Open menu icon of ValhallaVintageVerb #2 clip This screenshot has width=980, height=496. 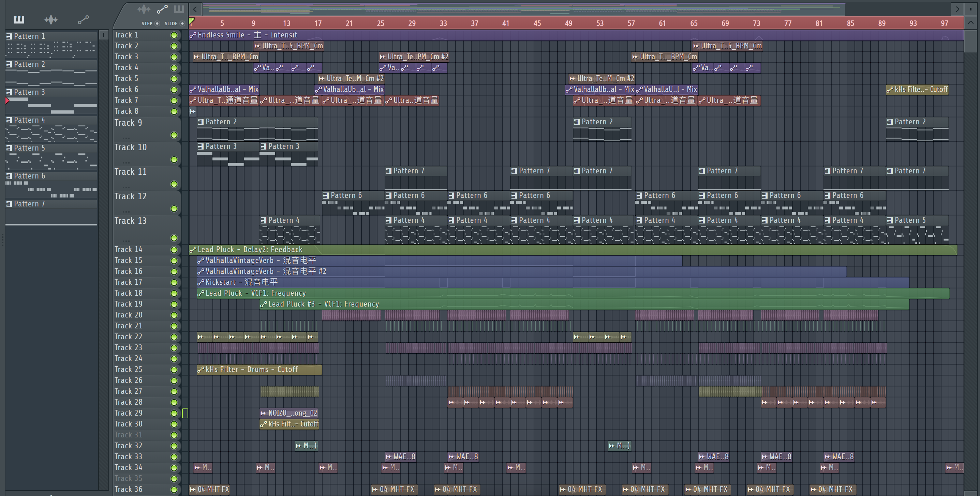201,272
